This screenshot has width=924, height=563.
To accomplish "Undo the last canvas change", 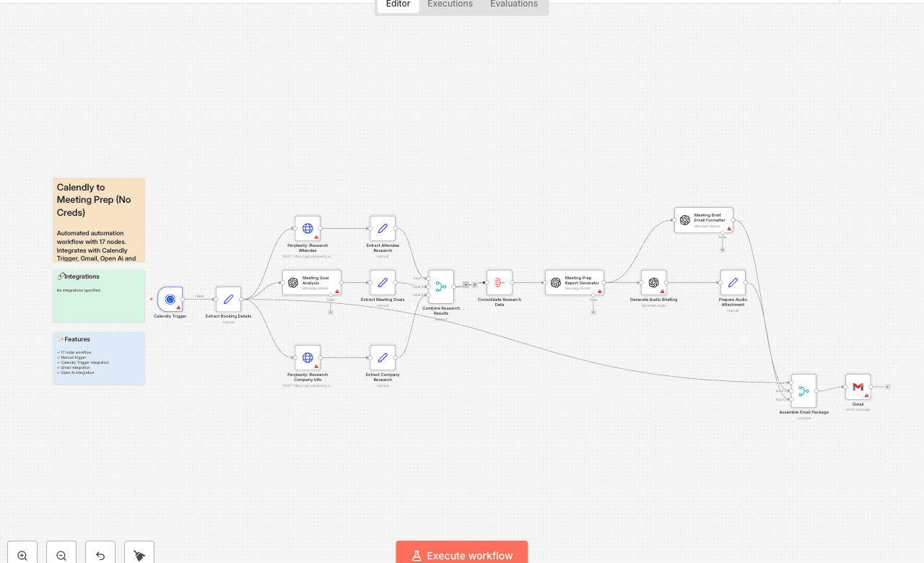I will tap(100, 554).
